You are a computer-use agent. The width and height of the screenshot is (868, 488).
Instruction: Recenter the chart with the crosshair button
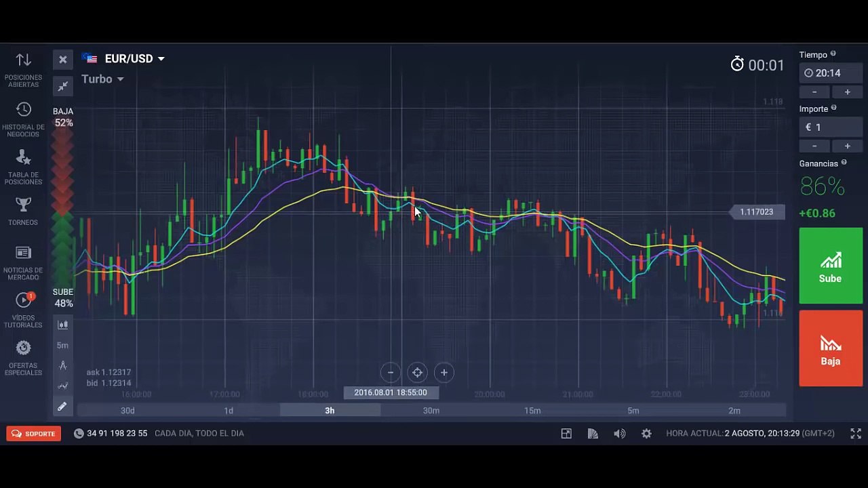click(417, 372)
